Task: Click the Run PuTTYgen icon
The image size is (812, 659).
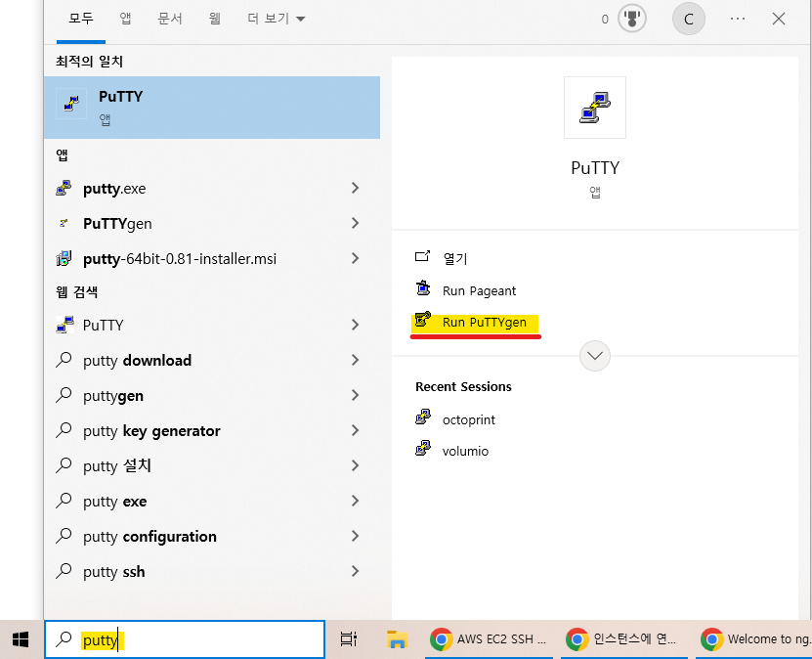Action: [422, 320]
